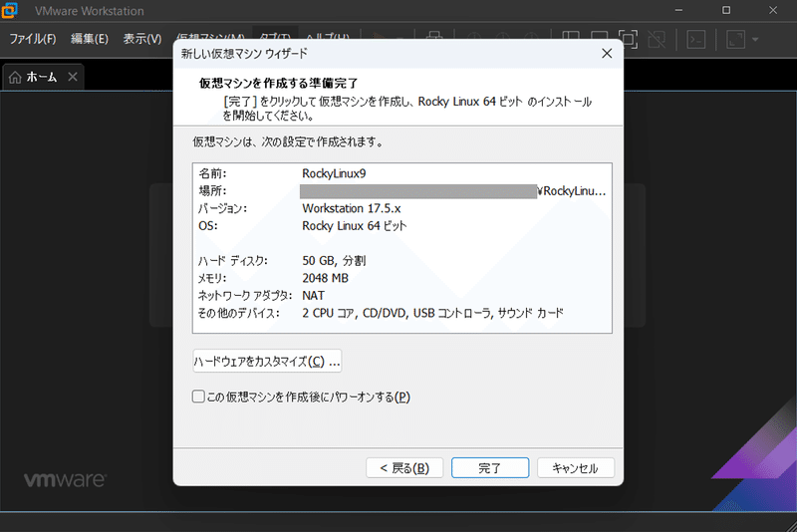Viewport: 797px width, 532px height.
Task: Click the ネットワーク アダプタ: label
Action: [245, 295]
